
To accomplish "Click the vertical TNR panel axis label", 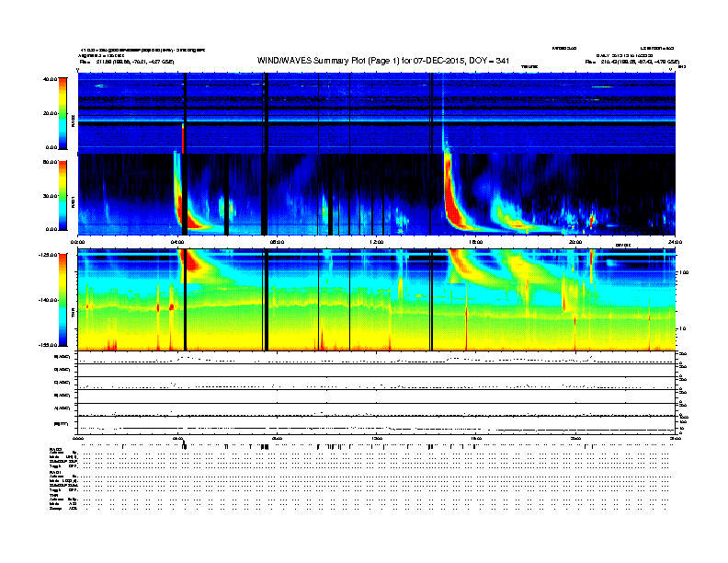I will 73,314.
